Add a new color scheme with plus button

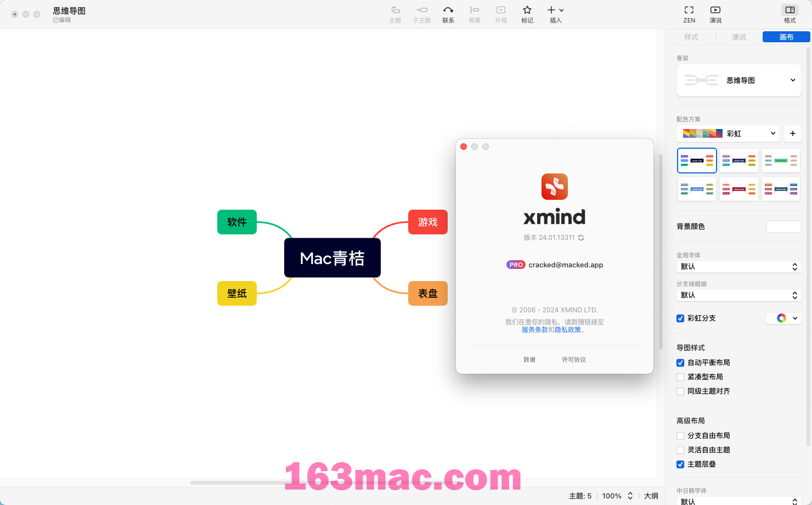[793, 133]
